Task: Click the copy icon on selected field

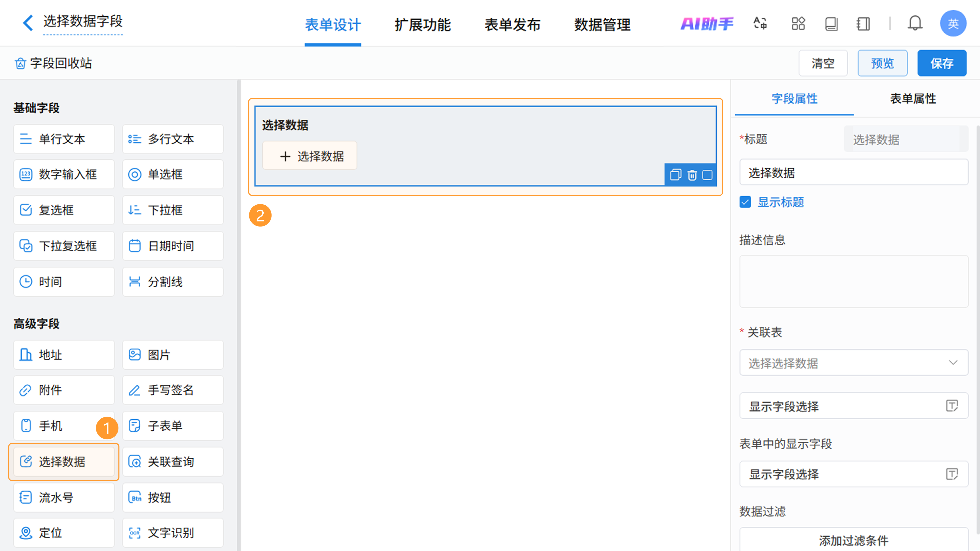Action: point(675,175)
